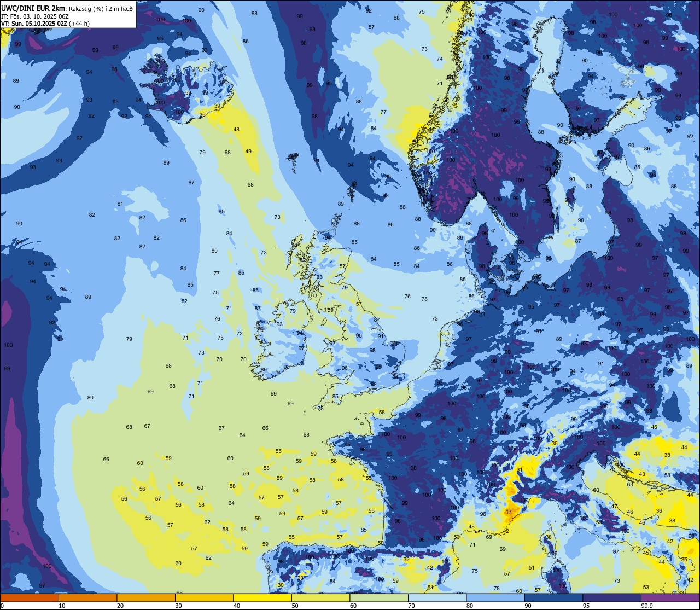Click the '99.9' legend tick label
Screen dimensions: 700x610
pos(647,606)
